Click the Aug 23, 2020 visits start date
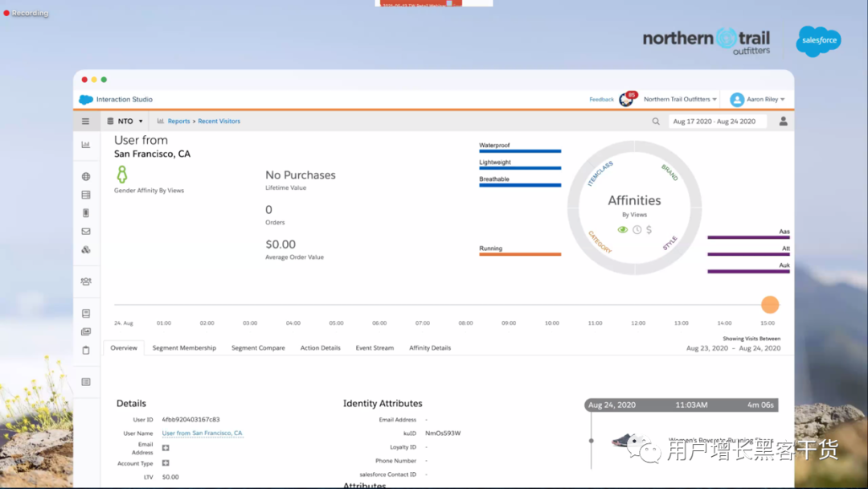Image resolution: width=868 pixels, height=489 pixels. pyautogui.click(x=707, y=348)
